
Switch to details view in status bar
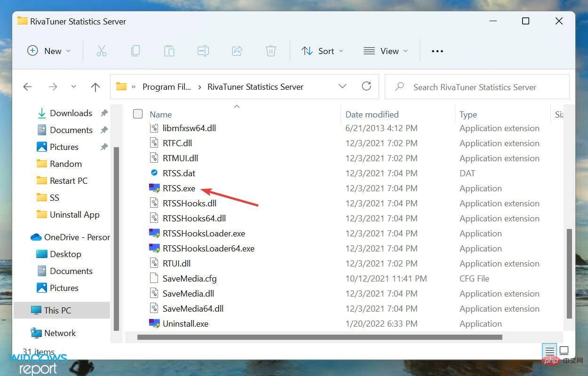549,351
